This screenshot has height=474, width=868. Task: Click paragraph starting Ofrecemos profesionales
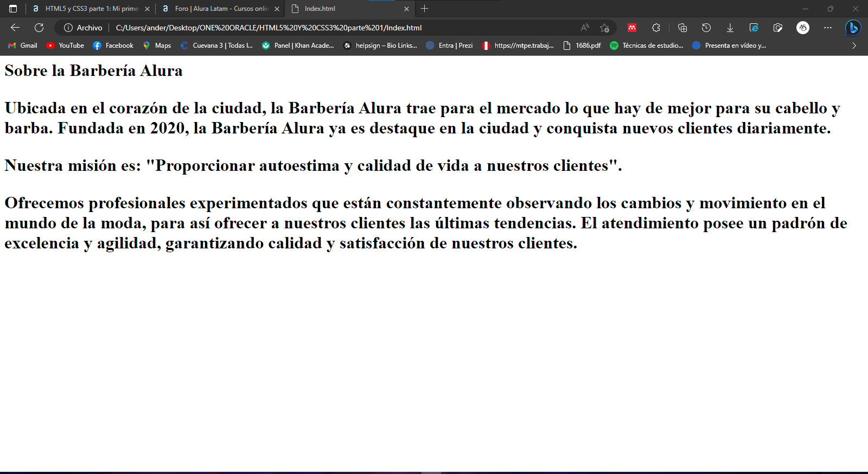click(x=426, y=223)
